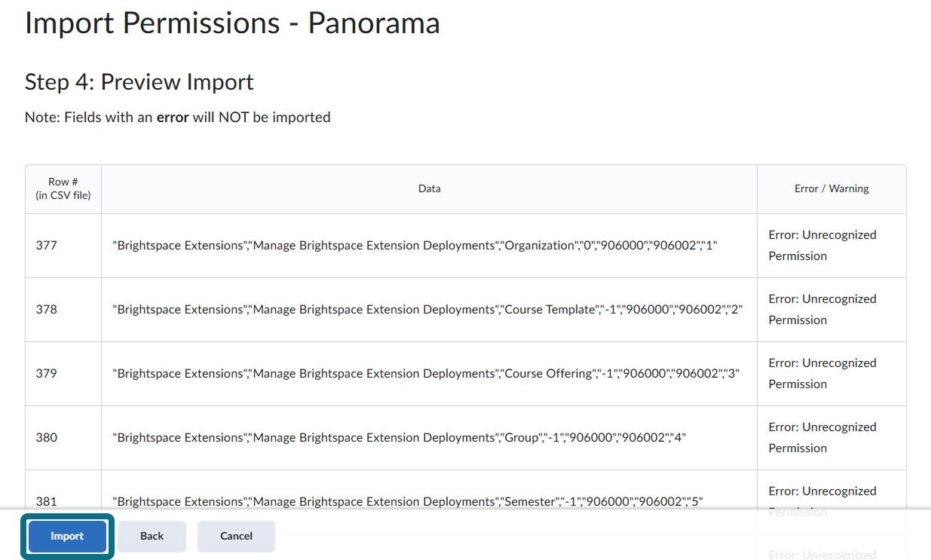Select row number 381 cell
The height and width of the screenshot is (560, 931).
pyautogui.click(x=63, y=501)
